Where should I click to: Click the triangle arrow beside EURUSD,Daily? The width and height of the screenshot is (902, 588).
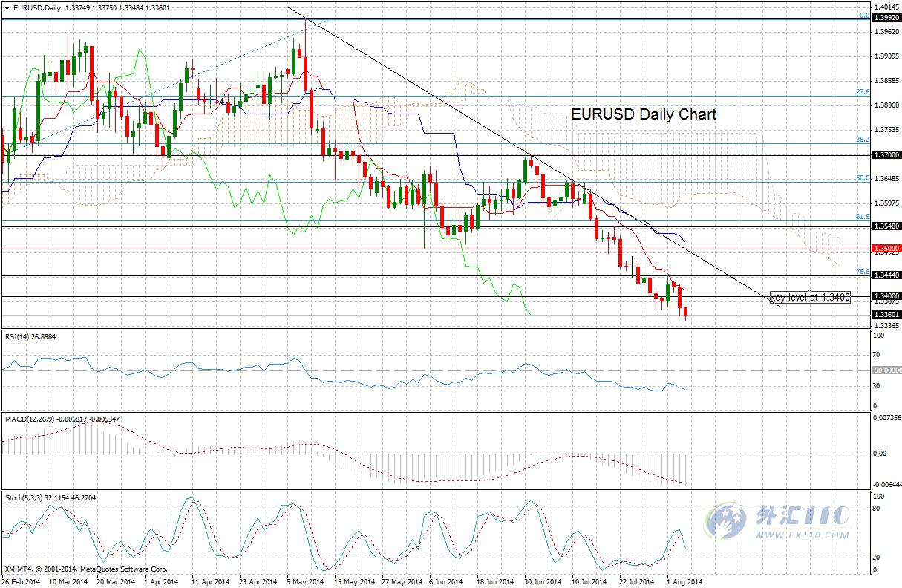(7, 7)
